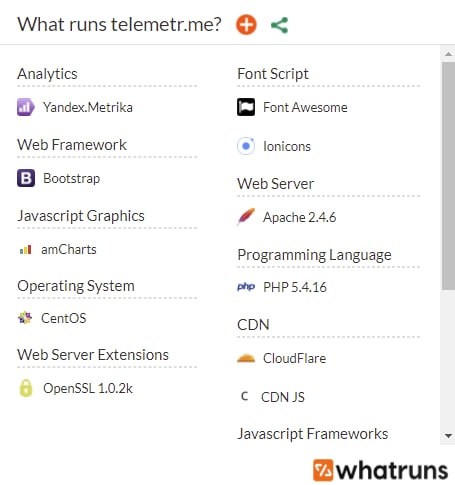Screen dimensions: 455x485
Task: Open the CloudFlare link
Action: pyautogui.click(x=295, y=358)
